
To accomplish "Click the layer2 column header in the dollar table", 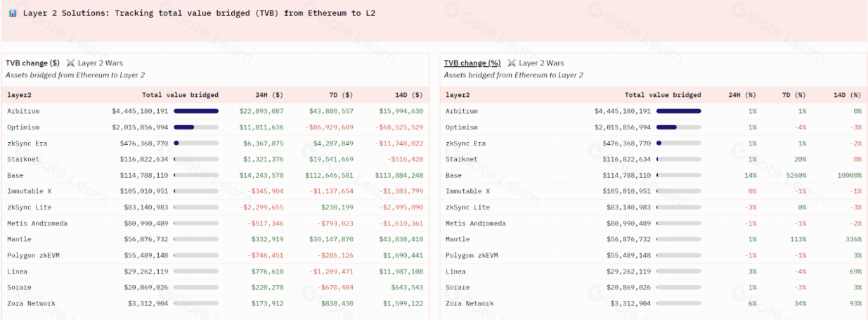I will 20,95.
